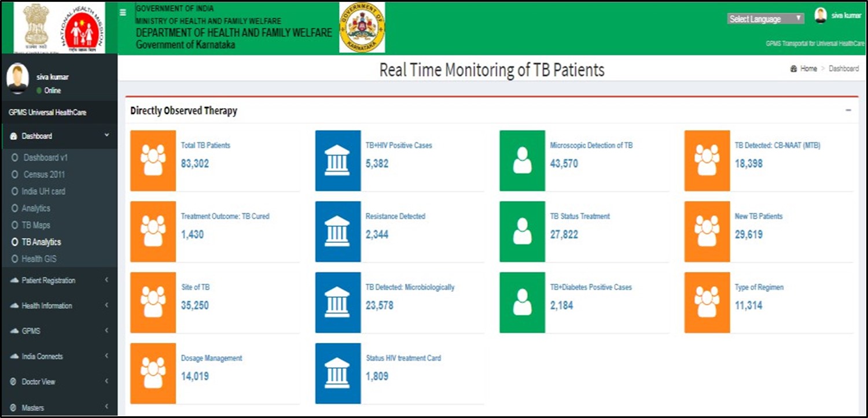Click the Total TB Patients label
868x418 pixels.
click(205, 146)
